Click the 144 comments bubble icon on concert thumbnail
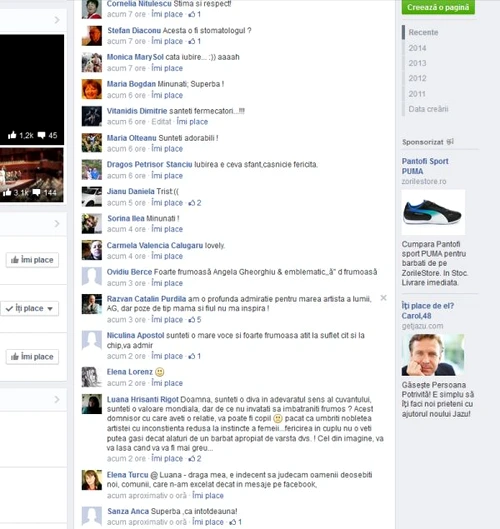The height and width of the screenshot is (529, 500). 36,193
